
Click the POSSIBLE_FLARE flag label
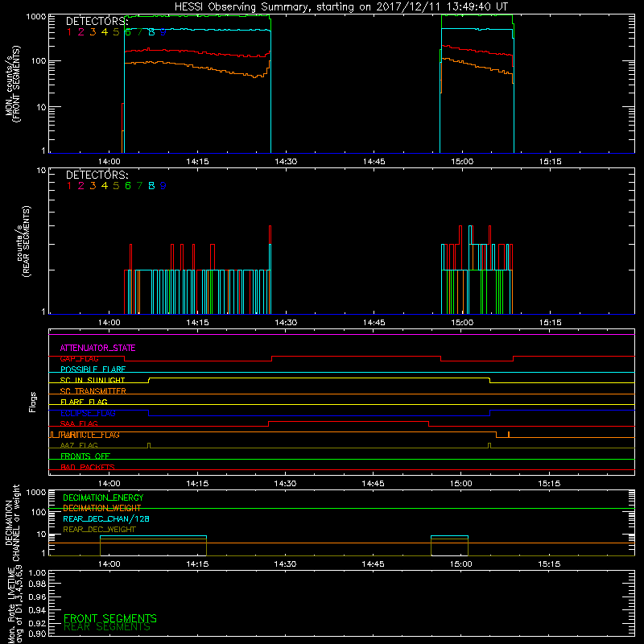[93, 369]
